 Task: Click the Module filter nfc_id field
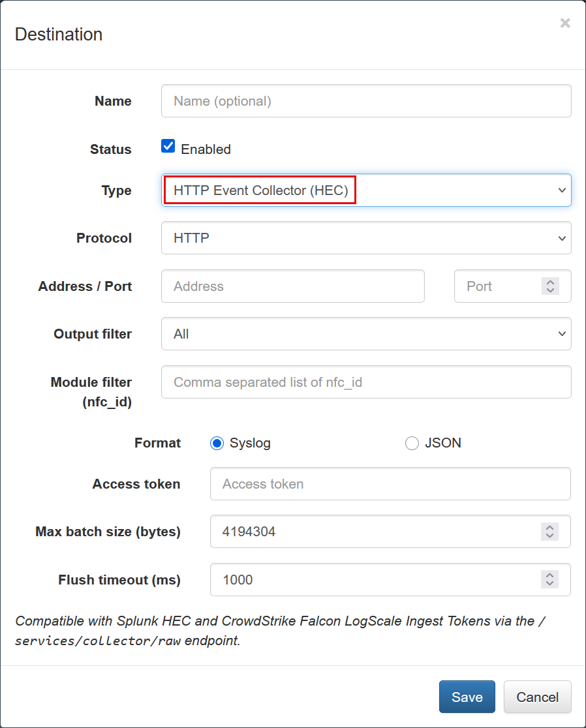point(365,382)
